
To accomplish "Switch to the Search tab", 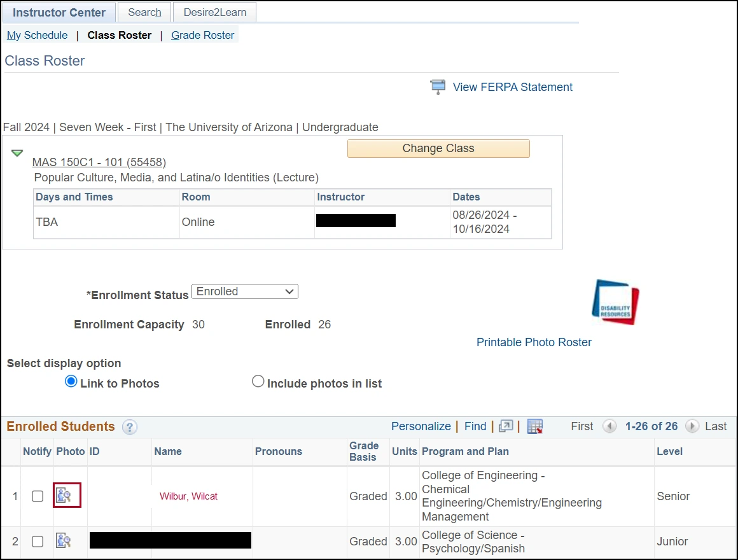I will (144, 13).
